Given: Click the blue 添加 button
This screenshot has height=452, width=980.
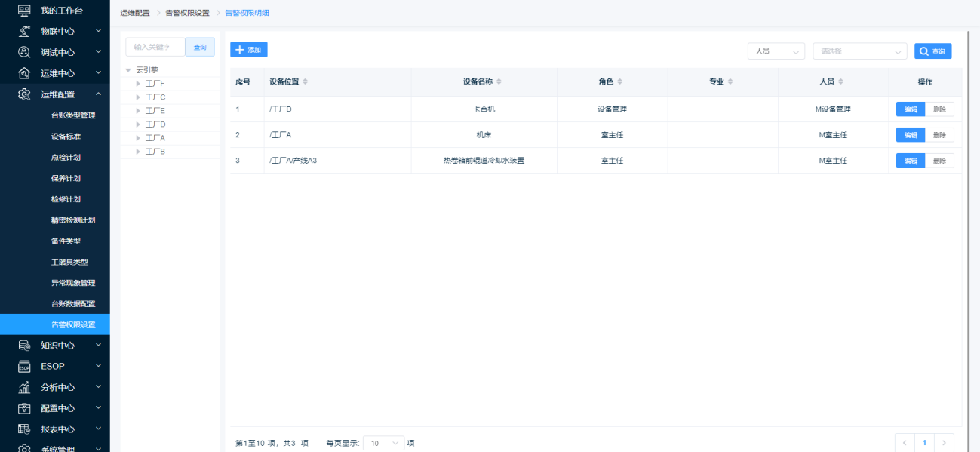Looking at the screenshot, I should pyautogui.click(x=249, y=50).
